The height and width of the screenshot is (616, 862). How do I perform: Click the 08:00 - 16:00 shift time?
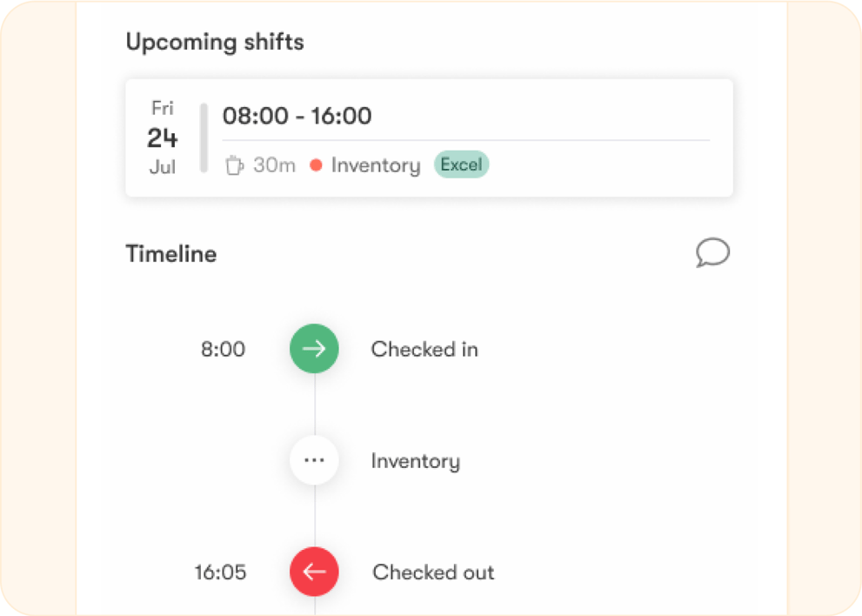297,115
